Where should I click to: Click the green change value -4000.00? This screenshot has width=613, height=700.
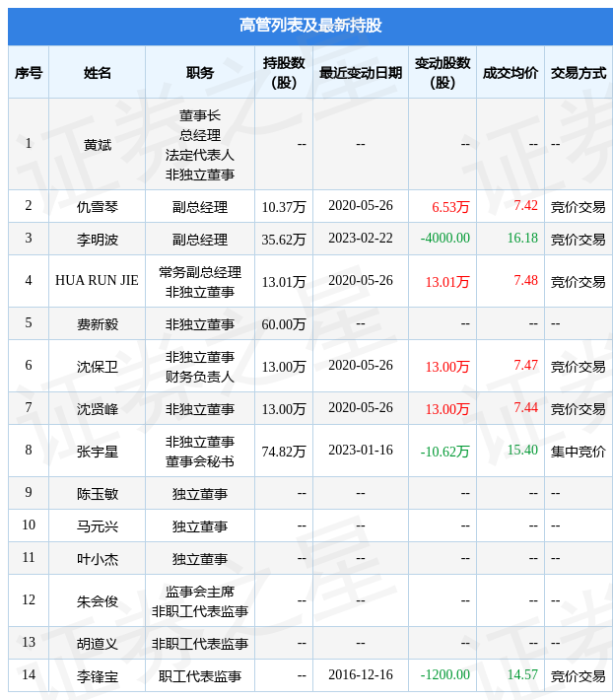click(445, 238)
